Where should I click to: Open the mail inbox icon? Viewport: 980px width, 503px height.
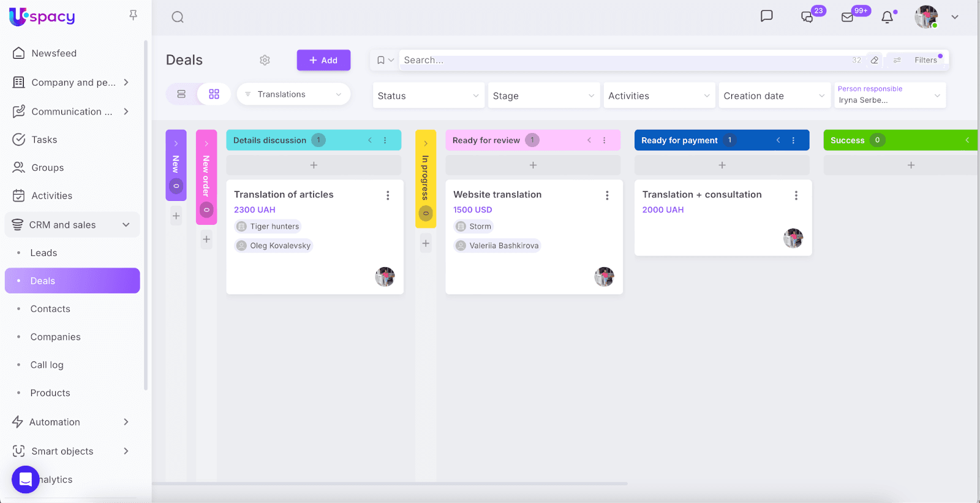(x=848, y=17)
